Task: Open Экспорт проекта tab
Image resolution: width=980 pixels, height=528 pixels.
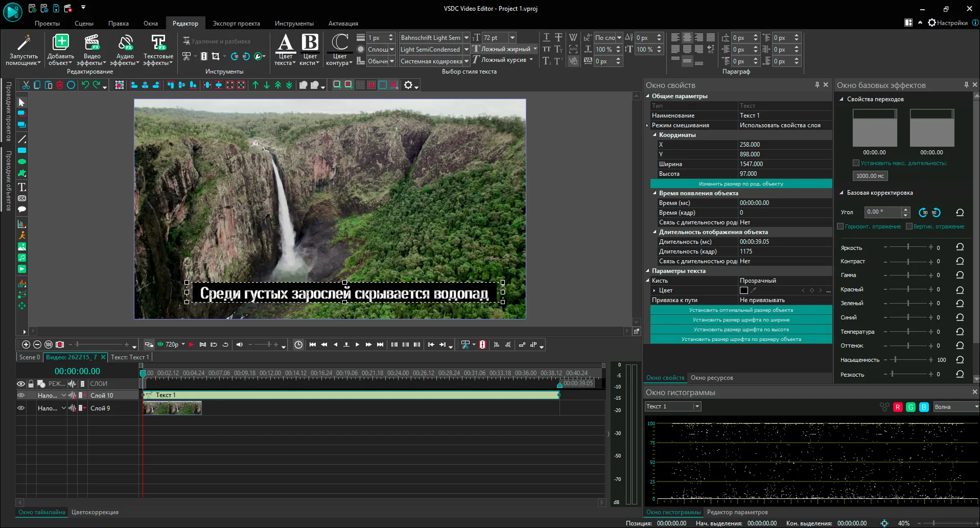Action: point(236,24)
